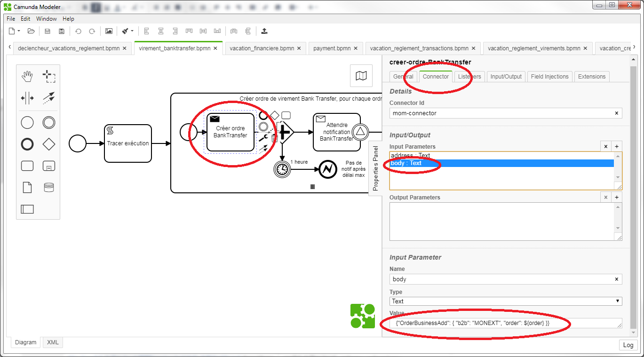The width and height of the screenshot is (644, 357).
Task: Click the Deploy upload icon in toolbar
Action: tap(264, 31)
